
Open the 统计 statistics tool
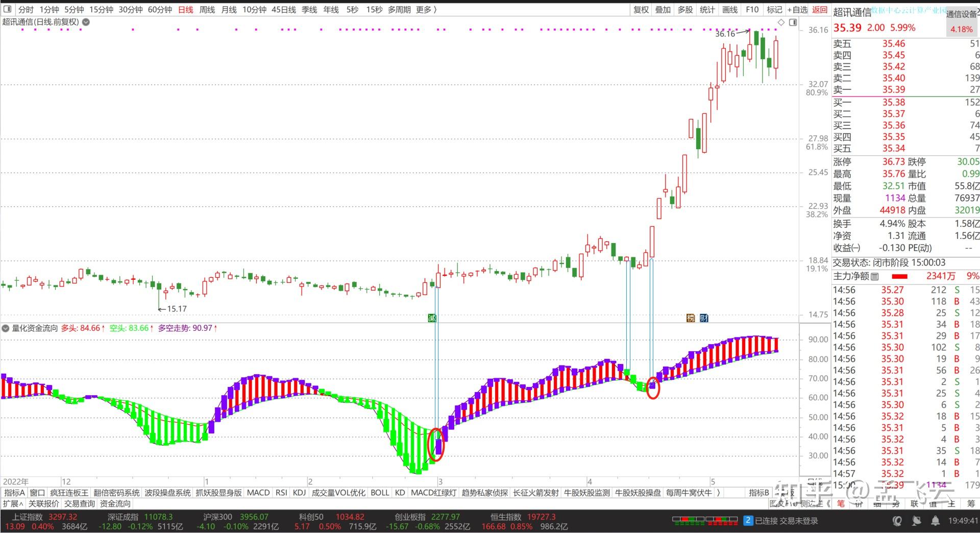pos(707,10)
